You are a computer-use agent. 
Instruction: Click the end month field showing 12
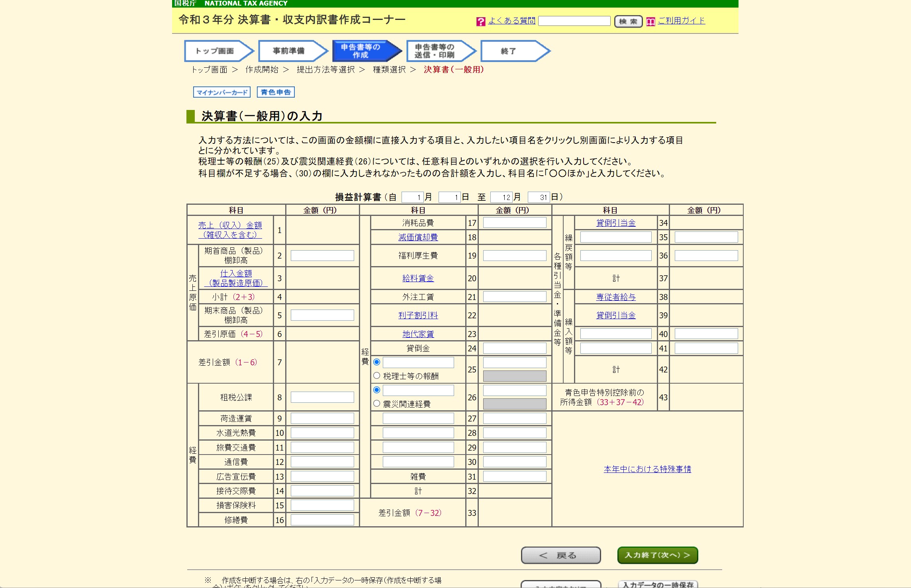[502, 197]
